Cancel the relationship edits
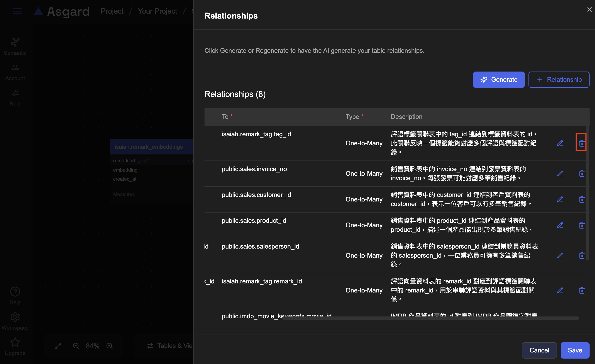 click(539, 350)
